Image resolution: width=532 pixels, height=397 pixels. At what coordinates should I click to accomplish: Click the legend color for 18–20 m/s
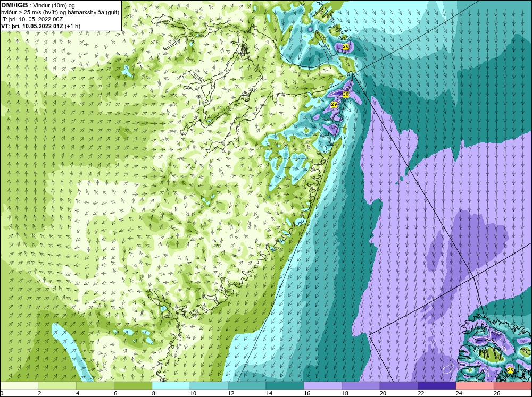coord(361,386)
